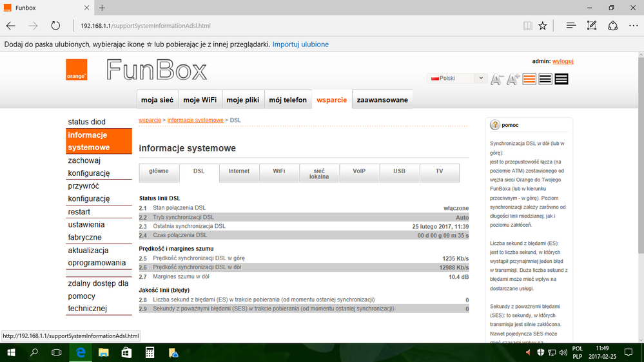644x362 pixels.
Task: Open a new browser tab with plus
Action: point(102,7)
